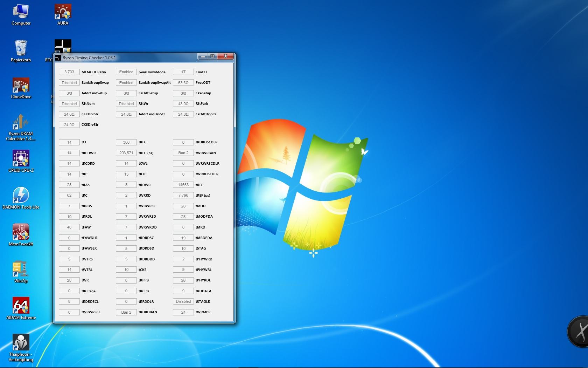This screenshot has height=368, width=588.
Task: Click the GearDownMode value field
Action: point(126,72)
